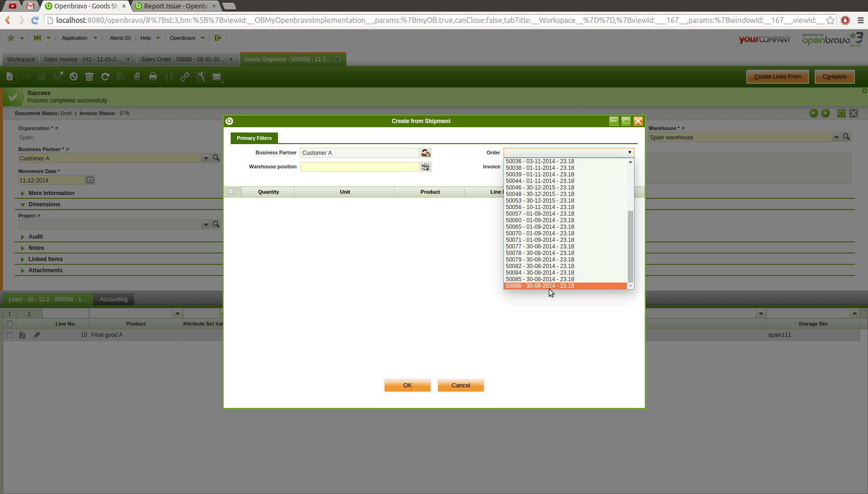This screenshot has width=868, height=494.
Task: Collapse the Order dropdown arrow
Action: tap(629, 153)
